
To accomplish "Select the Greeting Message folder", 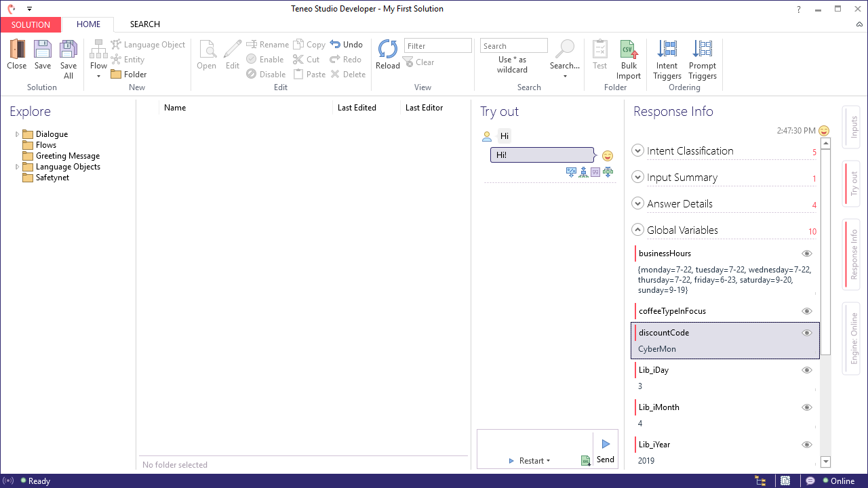I will point(67,156).
